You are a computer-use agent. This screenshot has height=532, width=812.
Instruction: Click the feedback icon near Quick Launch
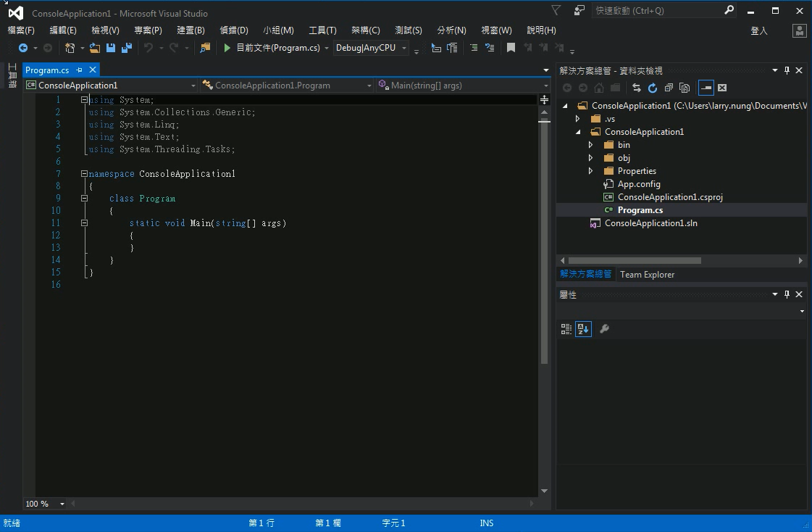click(x=579, y=10)
